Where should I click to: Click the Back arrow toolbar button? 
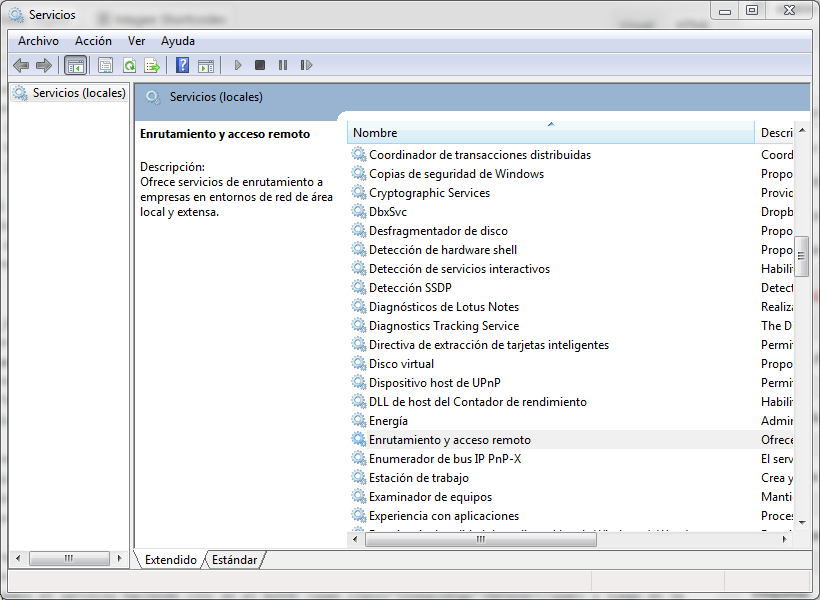coord(21,65)
